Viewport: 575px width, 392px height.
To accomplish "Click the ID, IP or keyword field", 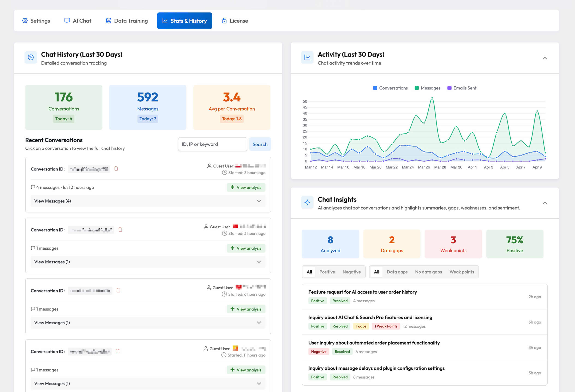I will click(x=212, y=144).
